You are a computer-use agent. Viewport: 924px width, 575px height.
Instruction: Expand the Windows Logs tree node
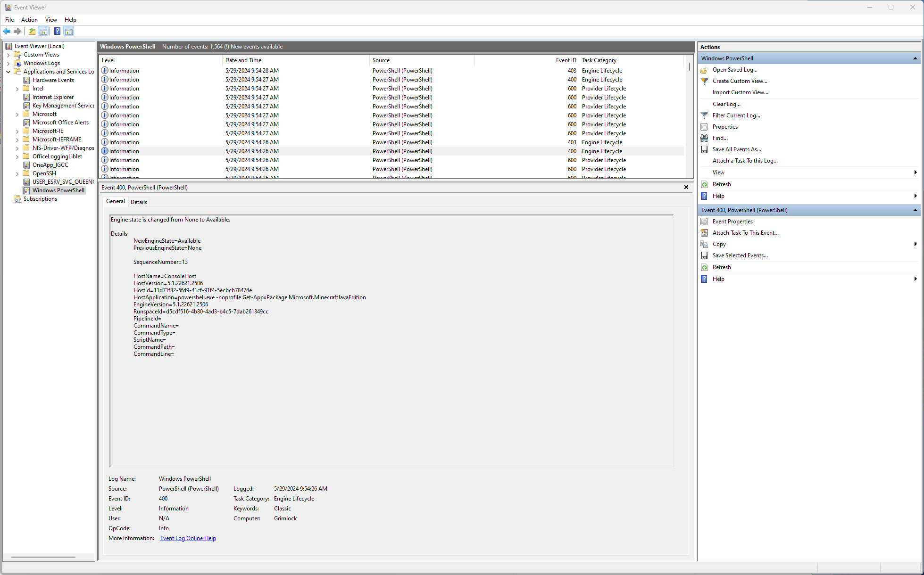8,63
